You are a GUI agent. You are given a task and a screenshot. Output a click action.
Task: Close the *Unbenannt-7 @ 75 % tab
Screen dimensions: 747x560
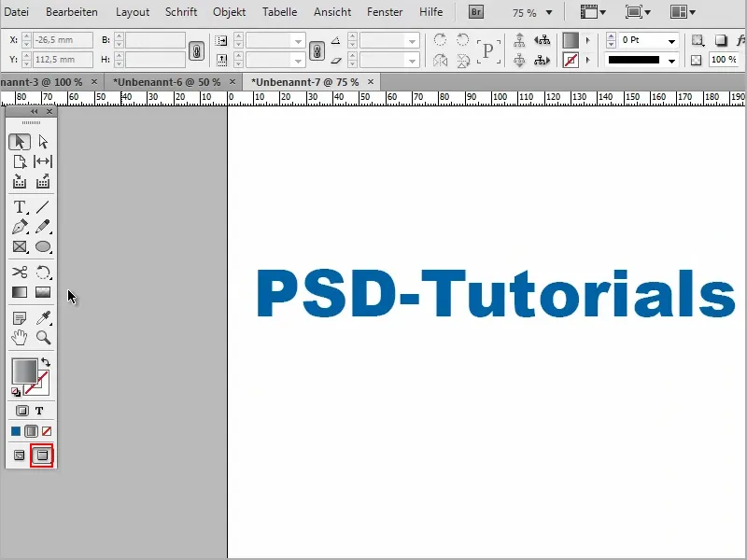pos(370,82)
